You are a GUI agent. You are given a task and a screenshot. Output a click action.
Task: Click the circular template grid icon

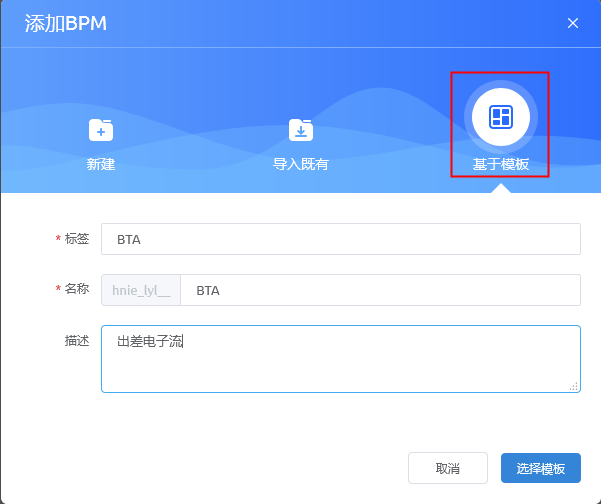click(x=500, y=117)
